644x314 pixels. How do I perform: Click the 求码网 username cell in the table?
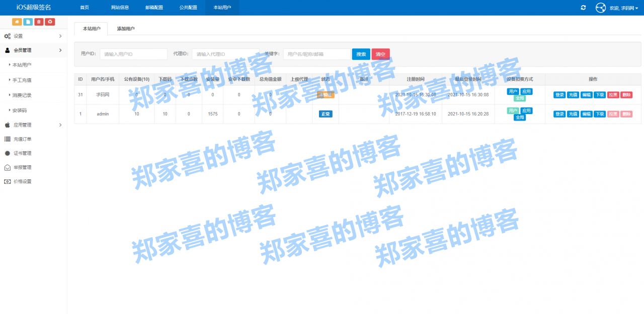103,95
